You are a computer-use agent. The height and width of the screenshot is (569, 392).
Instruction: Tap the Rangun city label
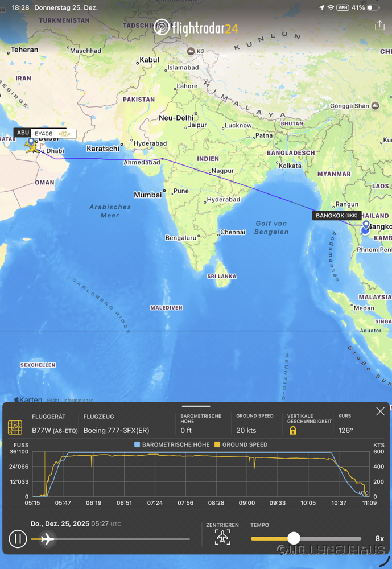pos(347,204)
